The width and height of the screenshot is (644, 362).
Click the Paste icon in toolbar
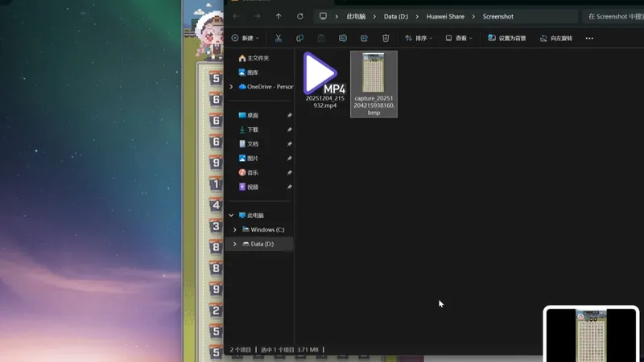click(x=321, y=38)
